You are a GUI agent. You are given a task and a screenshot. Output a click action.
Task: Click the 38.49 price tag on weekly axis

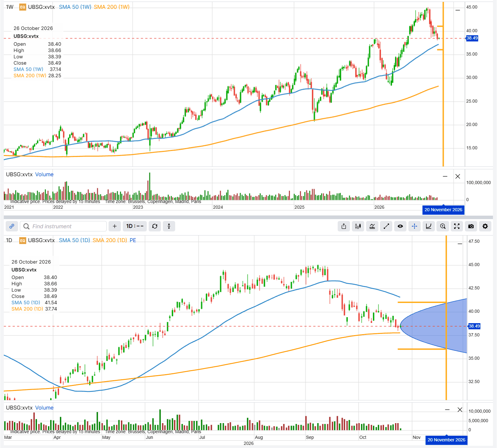472,38
